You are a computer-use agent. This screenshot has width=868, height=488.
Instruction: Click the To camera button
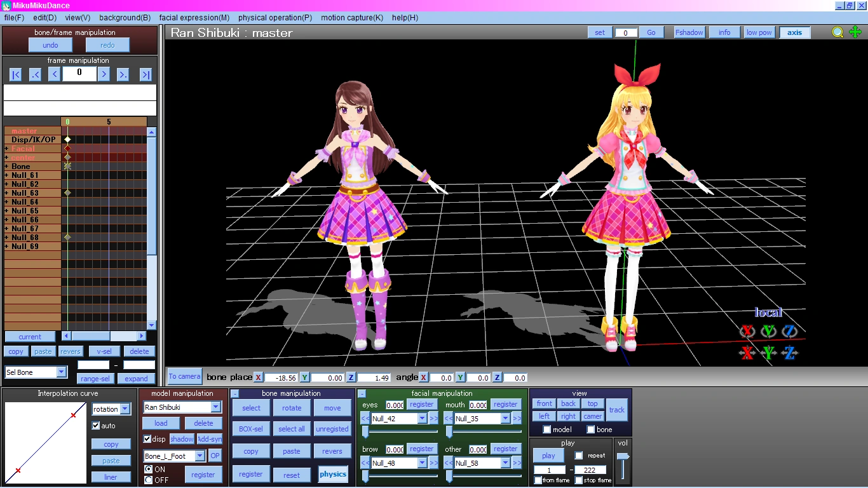(184, 376)
